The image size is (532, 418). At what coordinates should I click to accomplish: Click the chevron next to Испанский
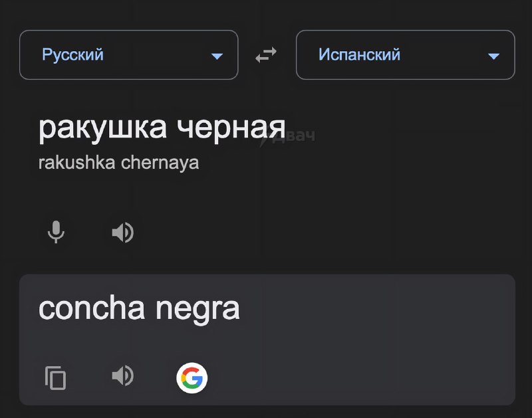(x=493, y=56)
